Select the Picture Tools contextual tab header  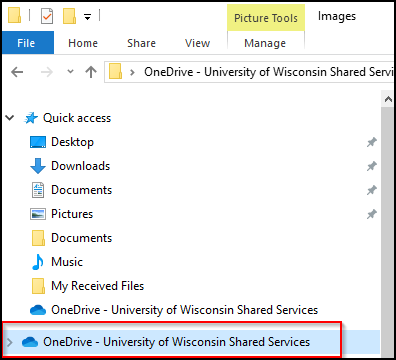coord(266,18)
